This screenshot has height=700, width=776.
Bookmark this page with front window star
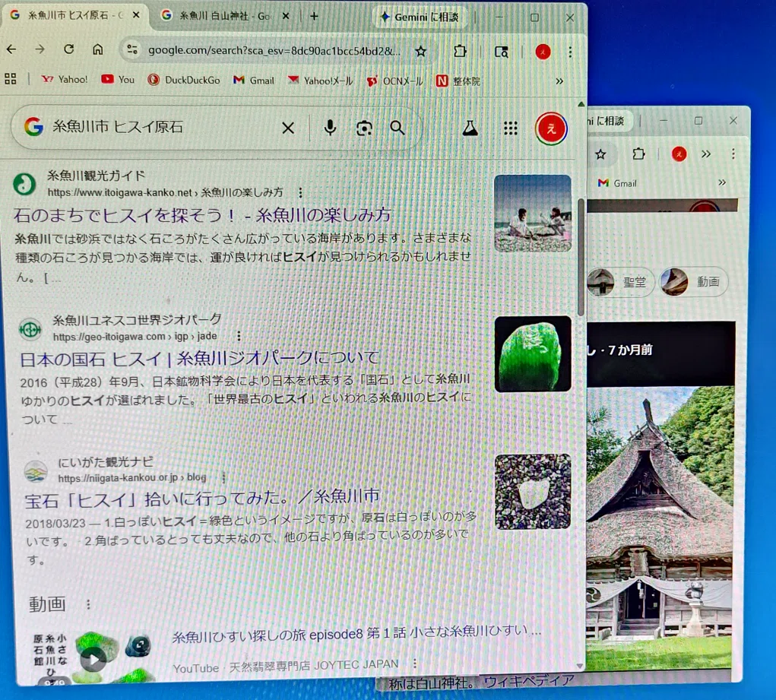tap(420, 51)
